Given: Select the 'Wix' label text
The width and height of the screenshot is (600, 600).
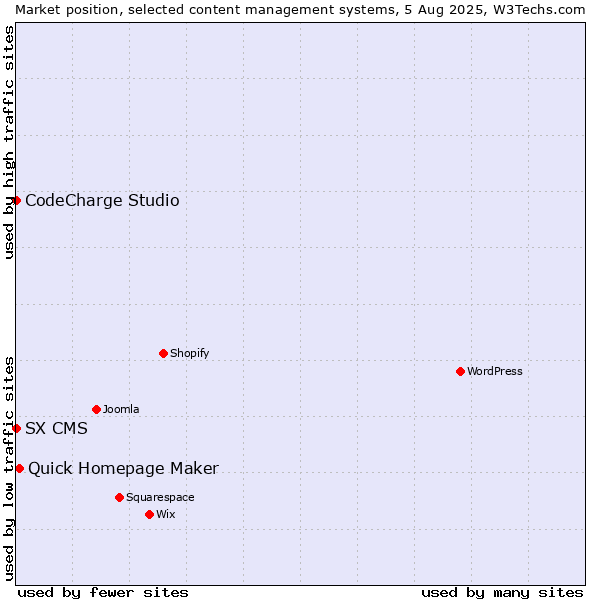Looking at the screenshot, I should [x=166, y=514].
